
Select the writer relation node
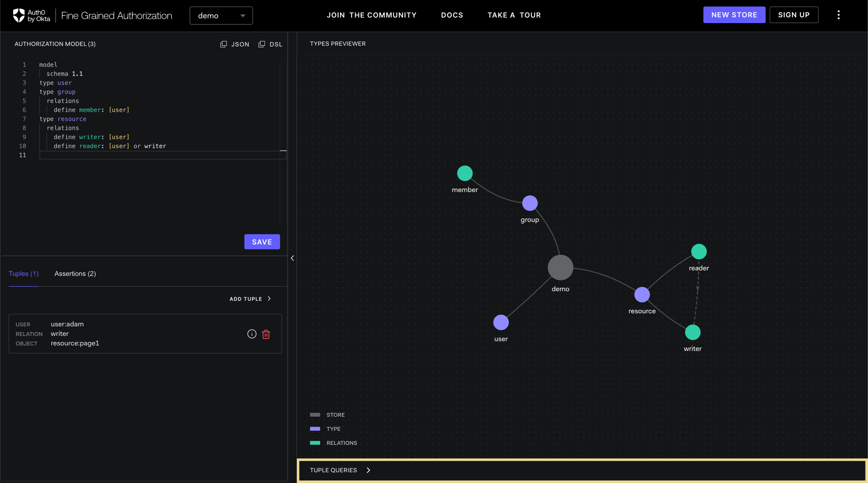tap(692, 332)
